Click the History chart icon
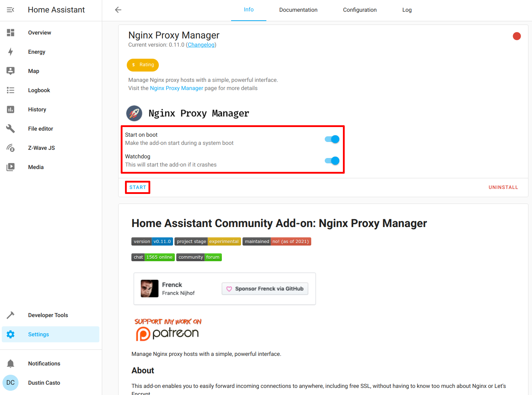532x395 pixels. click(11, 110)
